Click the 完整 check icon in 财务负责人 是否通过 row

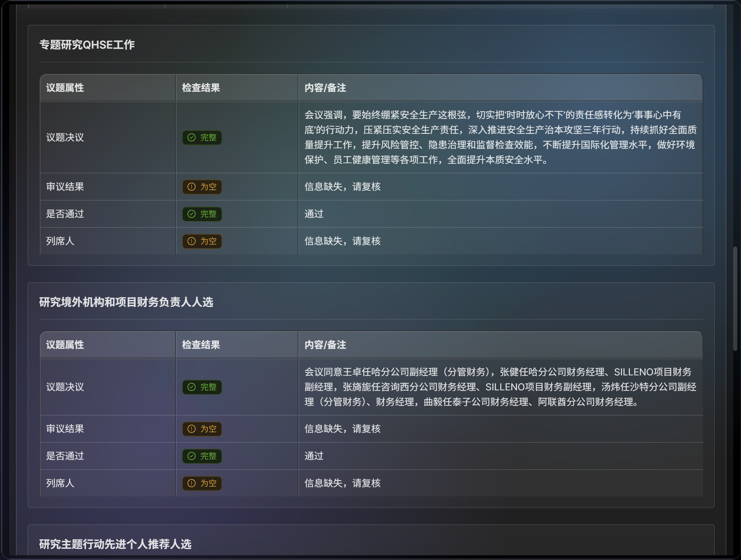192,456
